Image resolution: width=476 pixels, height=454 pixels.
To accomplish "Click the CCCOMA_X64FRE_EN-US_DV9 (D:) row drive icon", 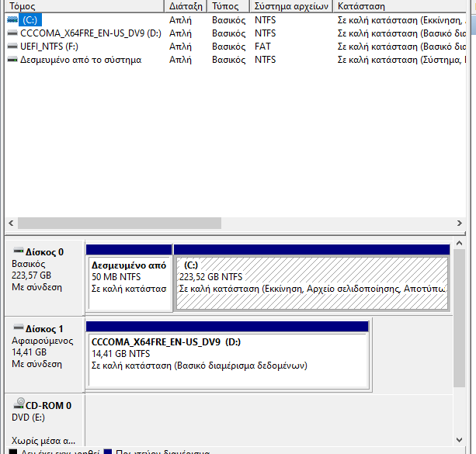I will click(x=12, y=33).
